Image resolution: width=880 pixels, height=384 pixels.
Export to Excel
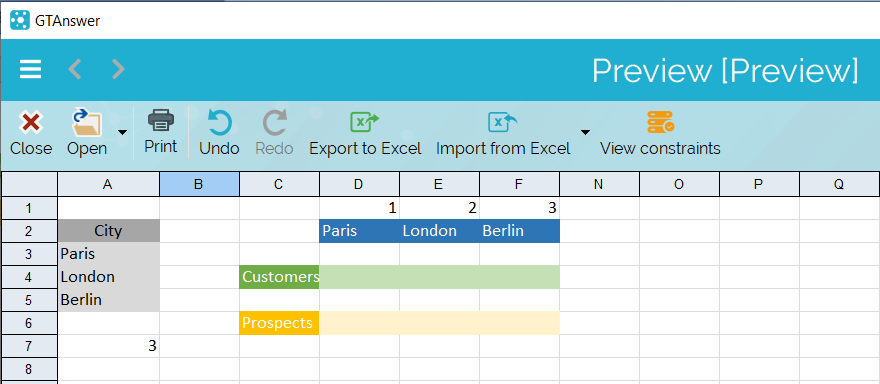[x=365, y=134]
